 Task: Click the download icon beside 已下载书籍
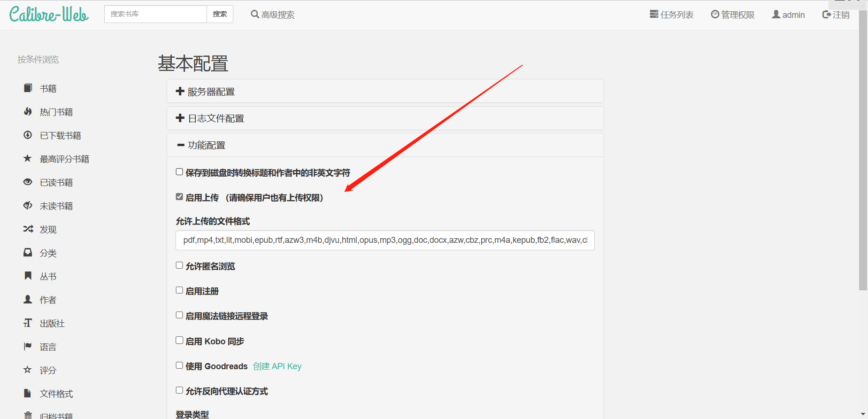(28, 135)
